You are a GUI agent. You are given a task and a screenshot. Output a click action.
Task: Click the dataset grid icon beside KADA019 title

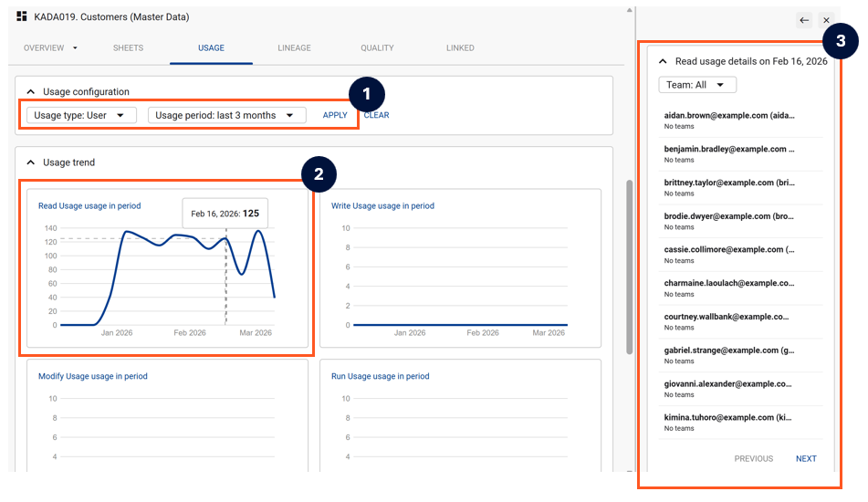[x=22, y=16]
